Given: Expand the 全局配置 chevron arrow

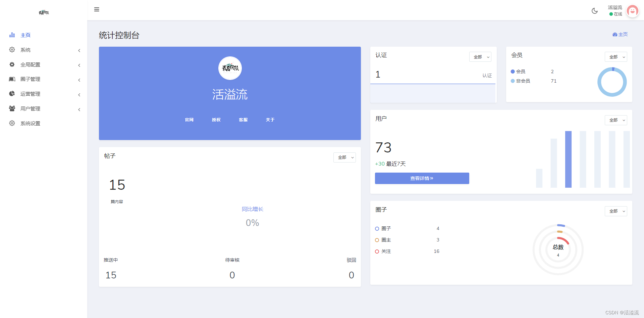Looking at the screenshot, I should pos(79,65).
